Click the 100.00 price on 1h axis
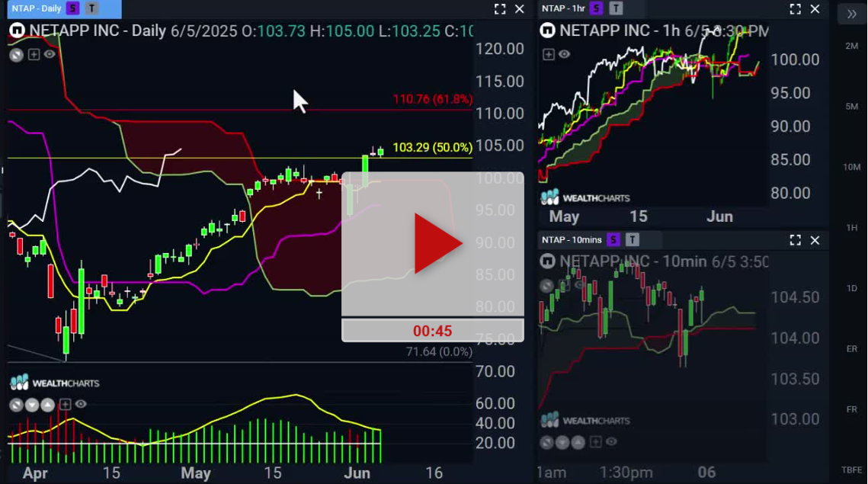This screenshot has height=484, width=868. 795,59
